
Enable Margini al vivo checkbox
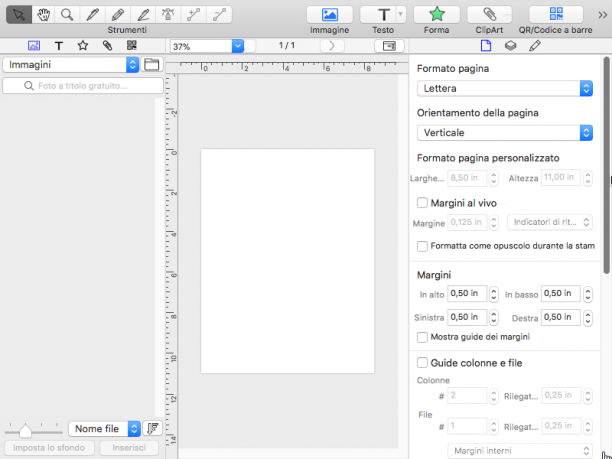coord(422,203)
